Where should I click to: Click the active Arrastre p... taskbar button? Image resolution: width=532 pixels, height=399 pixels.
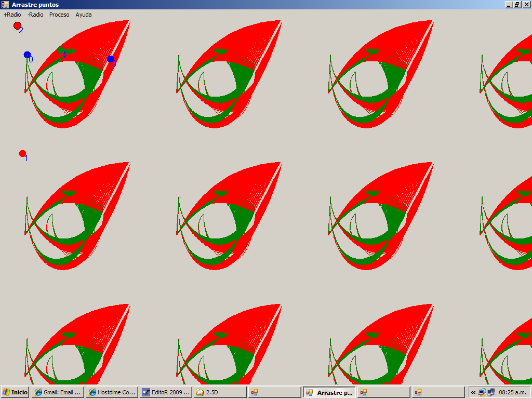pyautogui.click(x=329, y=392)
